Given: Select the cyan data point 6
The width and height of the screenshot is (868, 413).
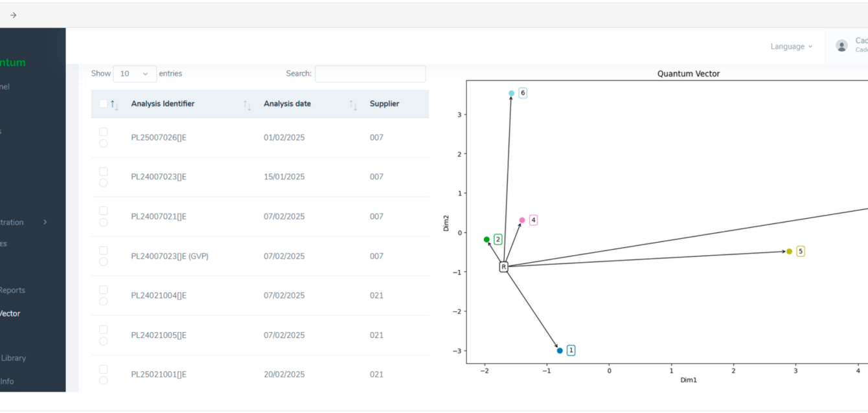Looking at the screenshot, I should pos(511,93).
